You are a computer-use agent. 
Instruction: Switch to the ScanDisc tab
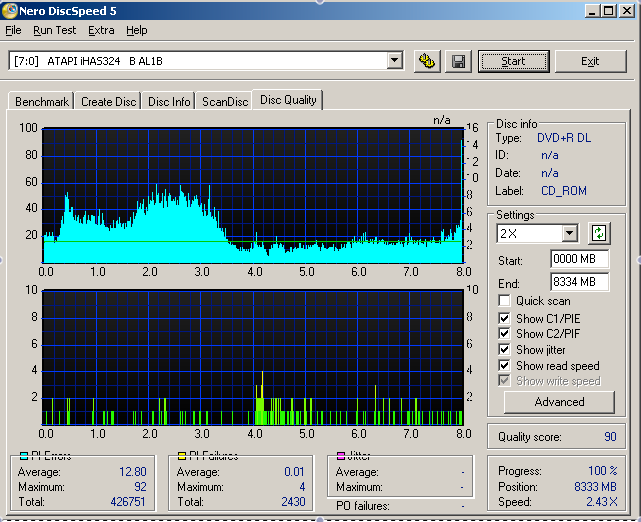[224, 101]
